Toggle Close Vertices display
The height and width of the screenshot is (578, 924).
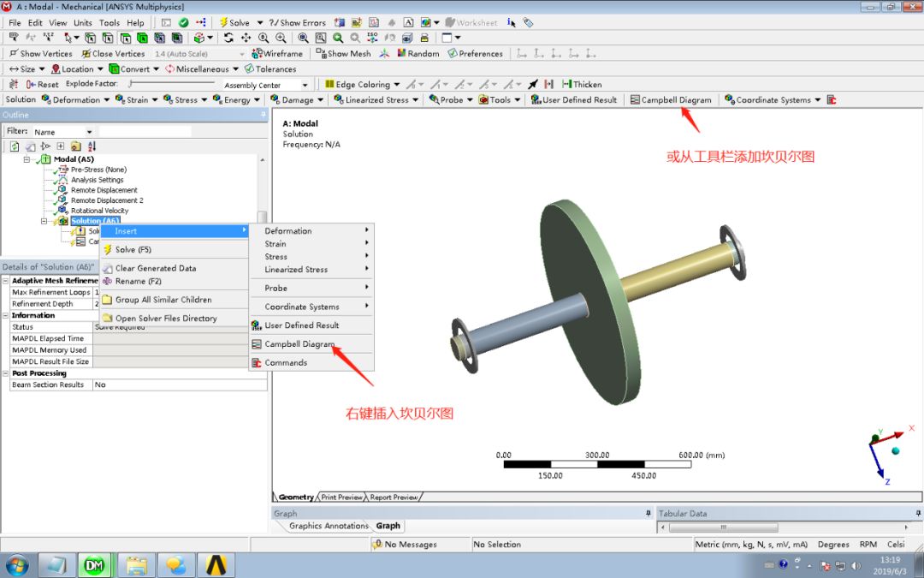point(114,53)
